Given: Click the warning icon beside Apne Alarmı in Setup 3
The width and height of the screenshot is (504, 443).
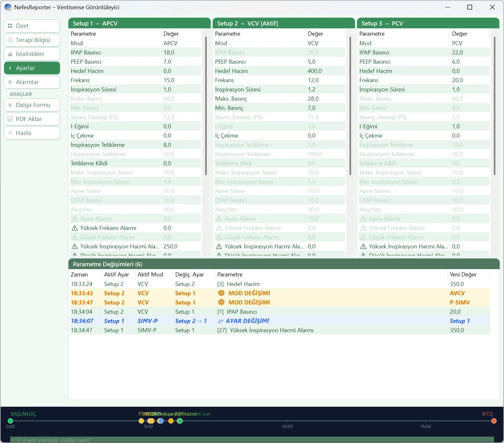Looking at the screenshot, I should point(363,219).
